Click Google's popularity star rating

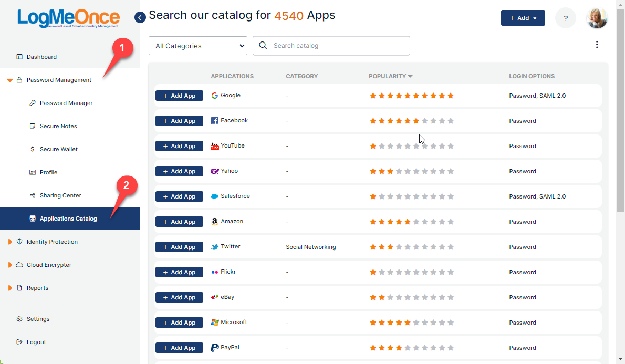[x=412, y=96]
